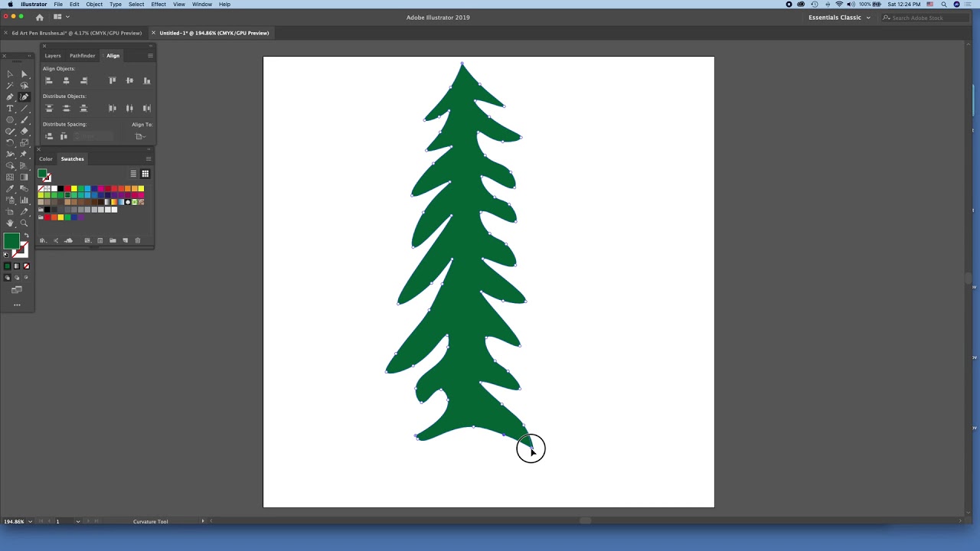Select the Paintbrush tool
980x551 pixels.
point(24,119)
